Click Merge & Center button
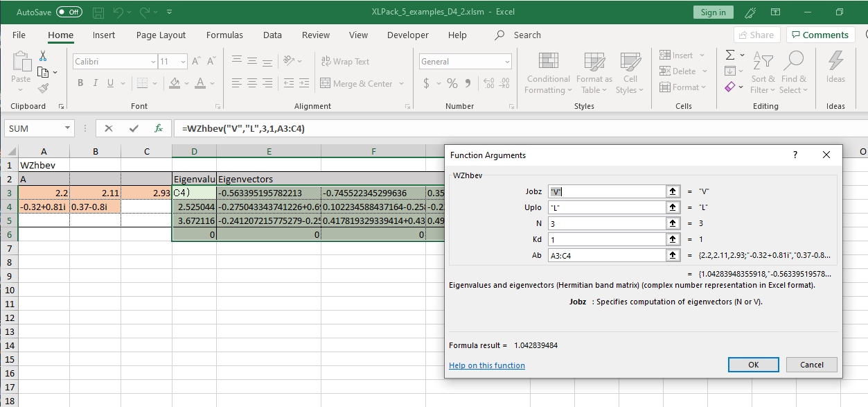 click(x=357, y=83)
